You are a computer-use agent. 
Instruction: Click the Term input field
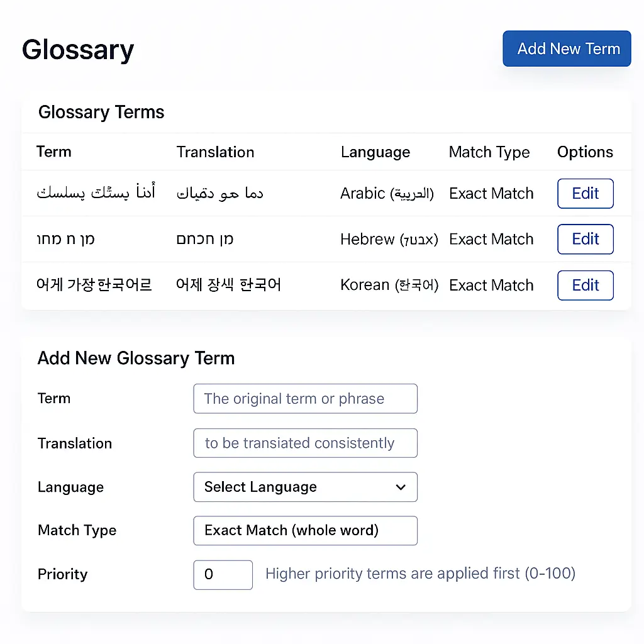click(305, 399)
